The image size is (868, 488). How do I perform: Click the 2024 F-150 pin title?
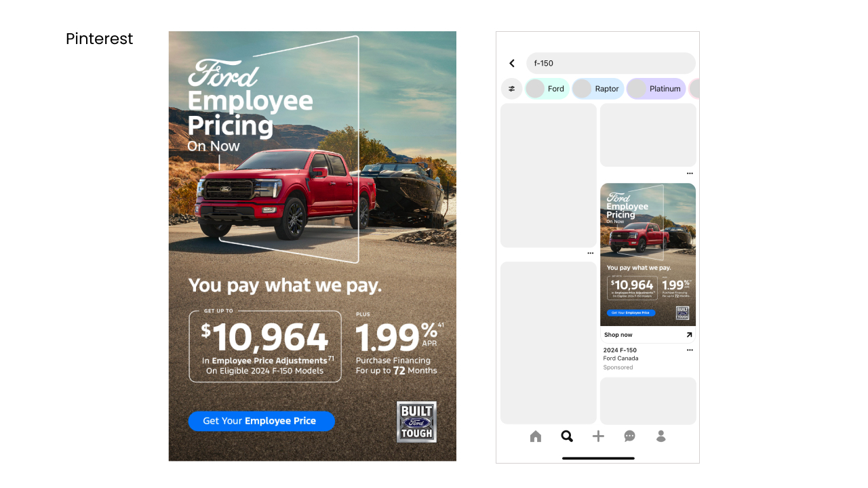pyautogui.click(x=620, y=350)
